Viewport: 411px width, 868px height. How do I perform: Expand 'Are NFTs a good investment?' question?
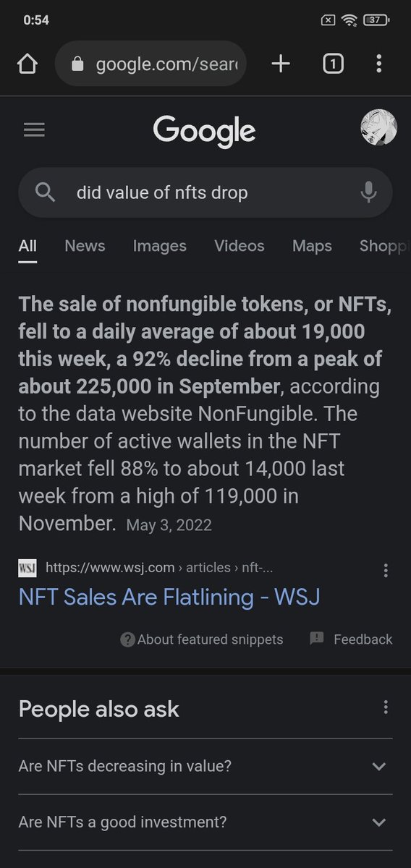click(205, 822)
